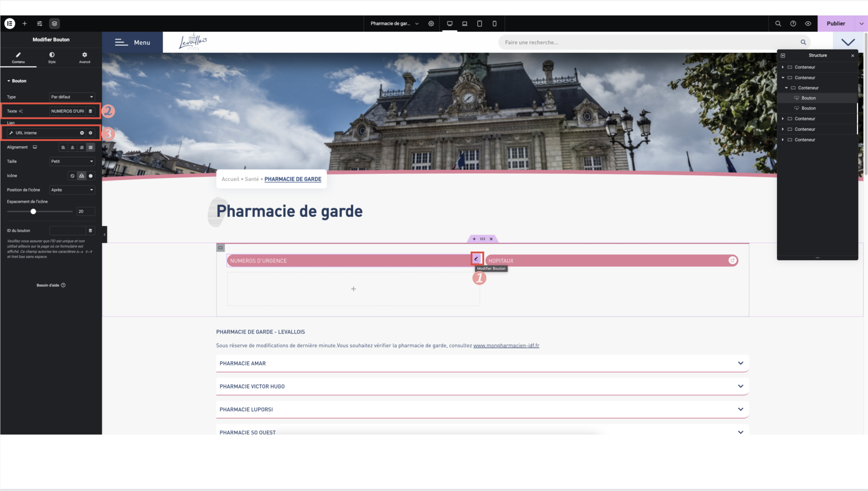Switch to tablet portrait view
The width and height of the screenshot is (868, 491).
coord(479,23)
